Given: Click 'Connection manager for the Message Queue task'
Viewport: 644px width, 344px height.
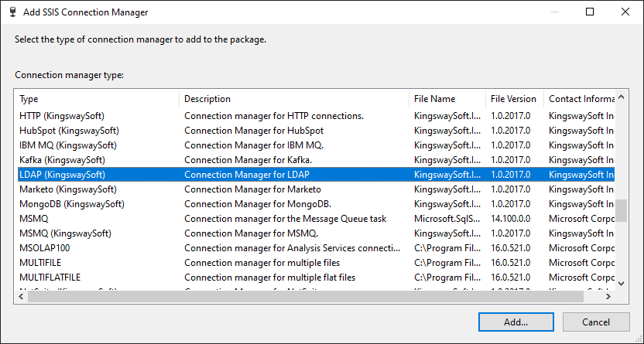Looking at the screenshot, I should [x=286, y=219].
